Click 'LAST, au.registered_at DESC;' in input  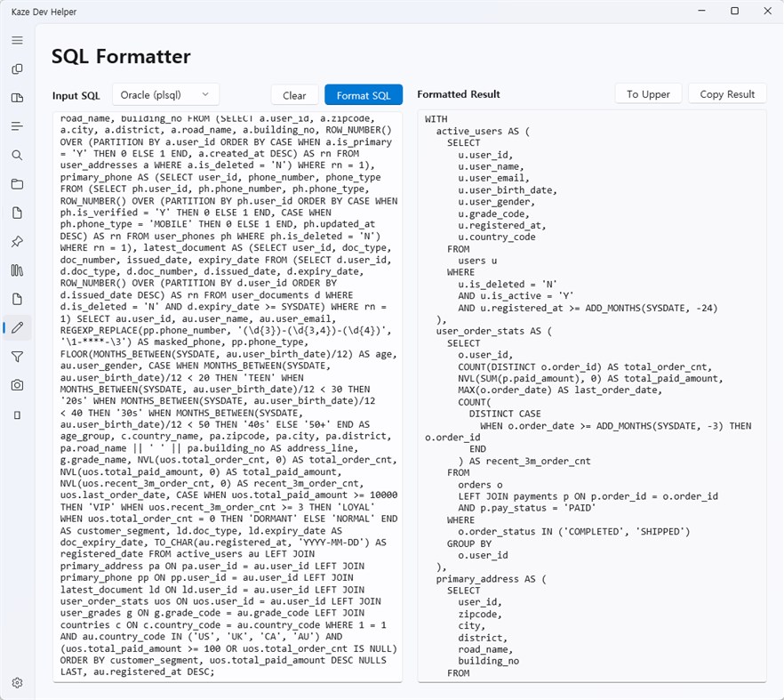(x=138, y=672)
